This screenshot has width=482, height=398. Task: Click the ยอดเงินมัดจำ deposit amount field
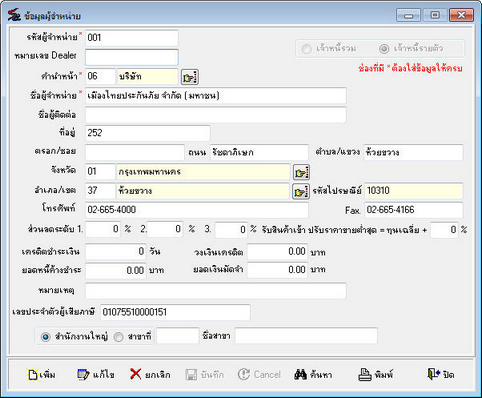(277, 270)
